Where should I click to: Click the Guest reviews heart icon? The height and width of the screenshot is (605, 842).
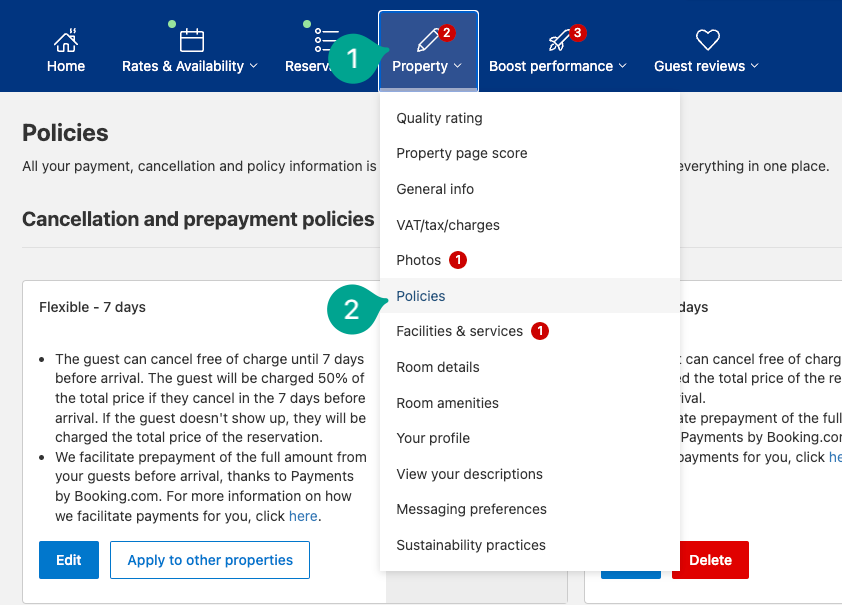[x=708, y=40]
